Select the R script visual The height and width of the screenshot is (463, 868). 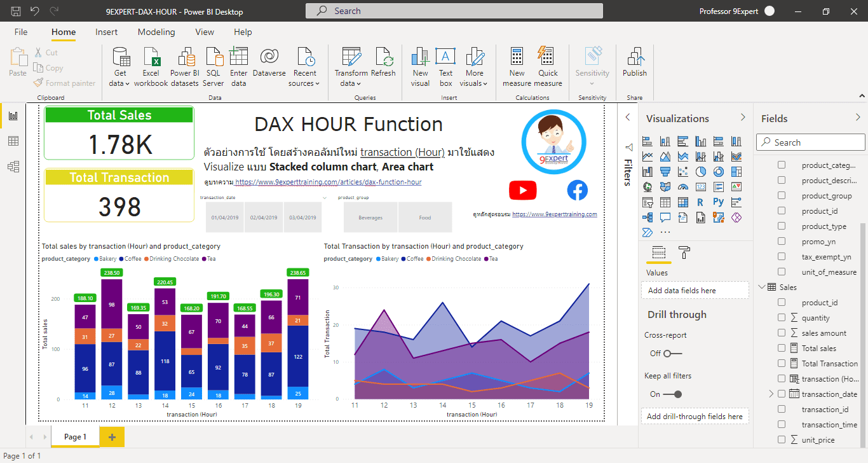pyautogui.click(x=700, y=201)
